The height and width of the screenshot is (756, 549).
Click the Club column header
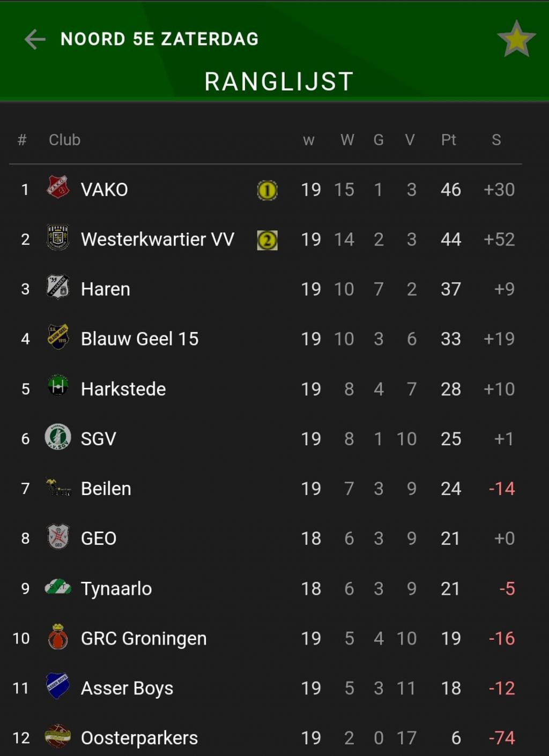pos(64,140)
